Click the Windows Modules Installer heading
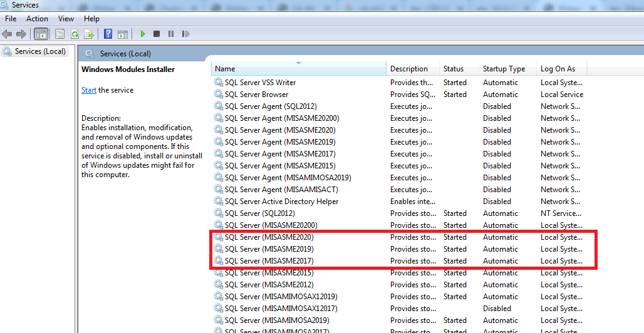The image size is (644, 333). click(x=128, y=69)
